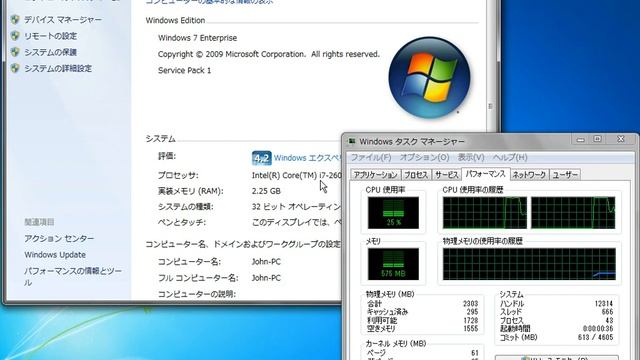Switch to the ネットワーク tab
This screenshot has height=360, width=640.
point(529,175)
